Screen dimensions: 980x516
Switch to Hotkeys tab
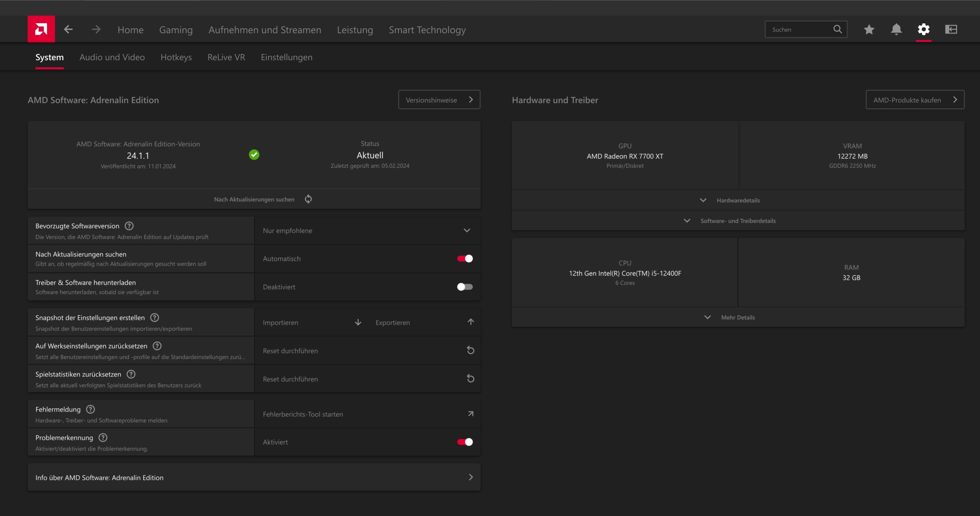coord(176,57)
